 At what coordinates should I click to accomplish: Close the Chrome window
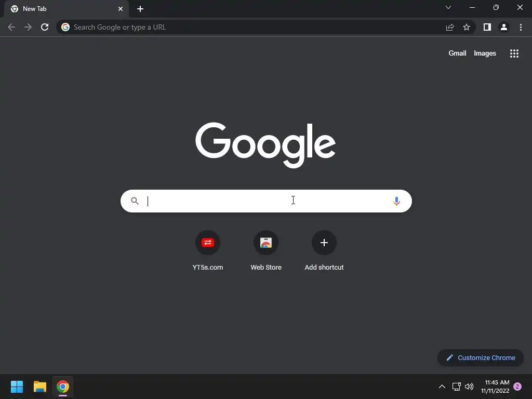520,7
